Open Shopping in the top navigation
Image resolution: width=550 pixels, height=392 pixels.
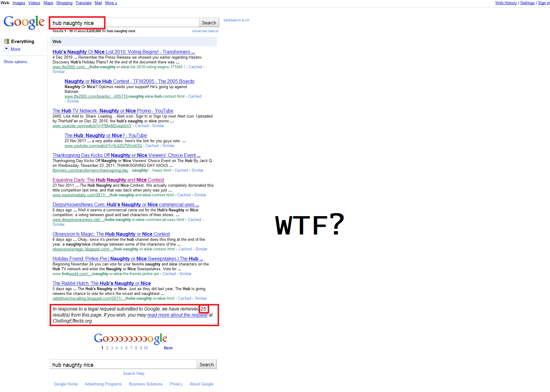coord(64,3)
